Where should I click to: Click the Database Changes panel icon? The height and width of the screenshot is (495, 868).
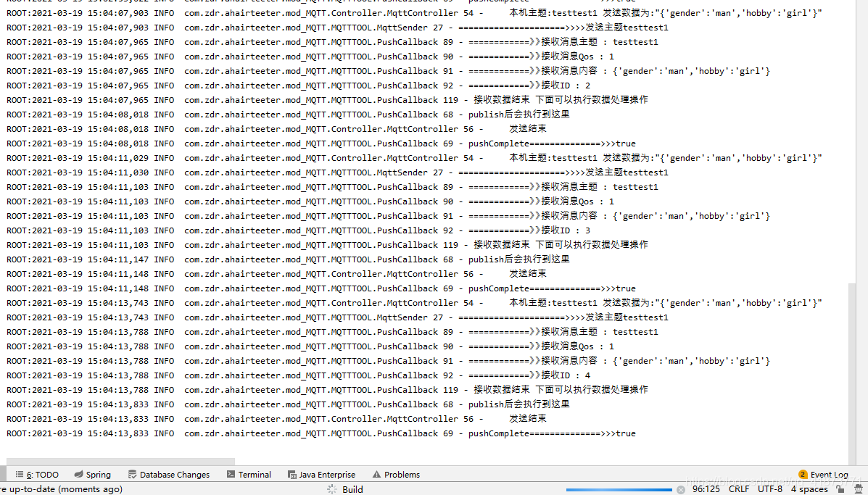132,474
